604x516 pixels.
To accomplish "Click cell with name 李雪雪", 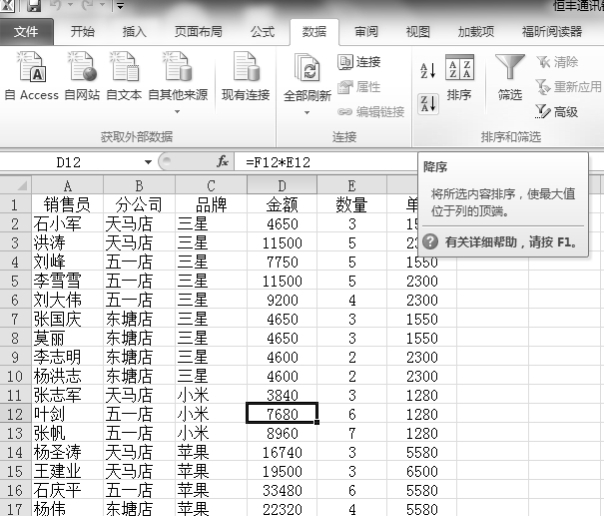I will pyautogui.click(x=67, y=281).
